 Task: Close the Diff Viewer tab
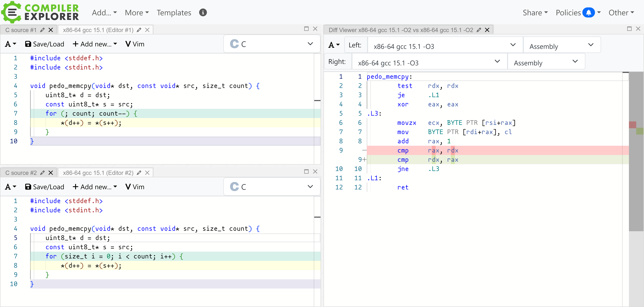point(487,30)
